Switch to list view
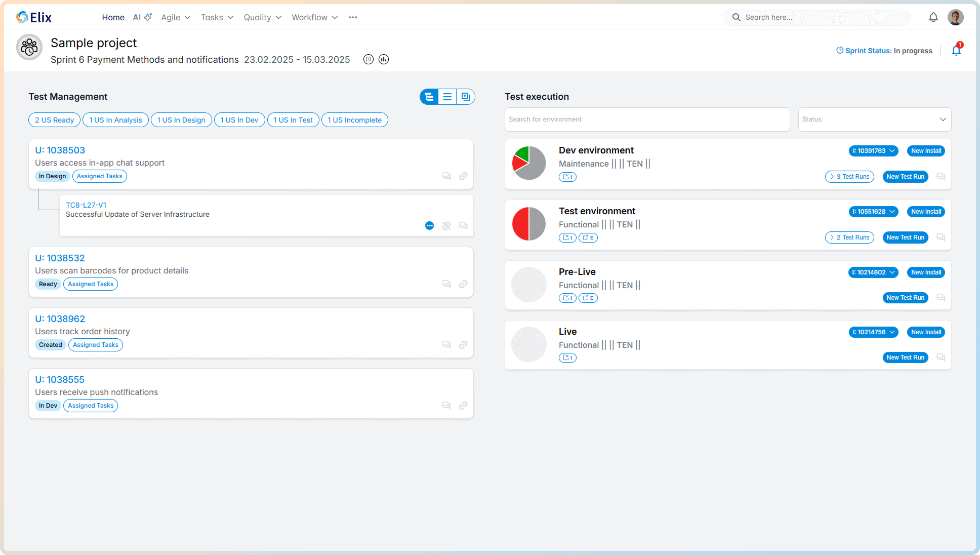Screen dimensions: 980x555 tap(447, 97)
